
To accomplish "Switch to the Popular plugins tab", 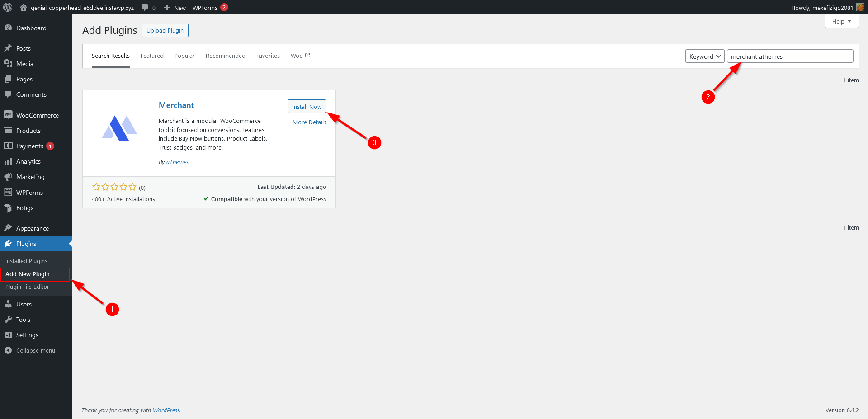I will click(184, 56).
